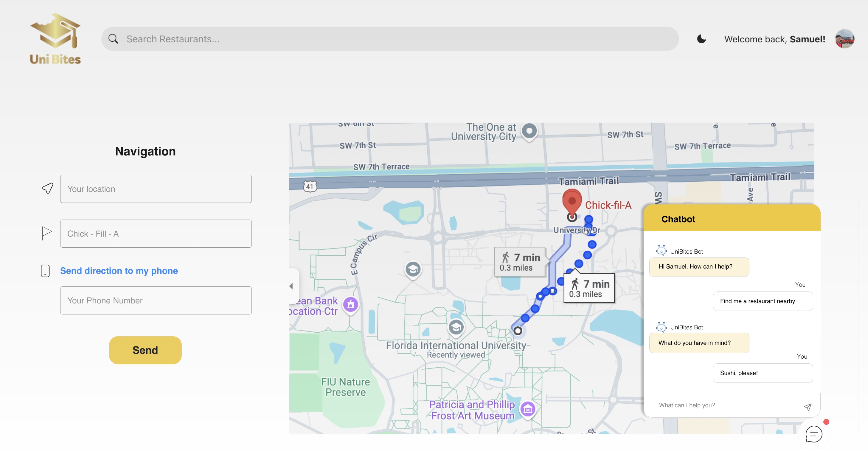Focus the Your location input field
Image resolution: width=868 pixels, height=452 pixels.
click(x=156, y=189)
